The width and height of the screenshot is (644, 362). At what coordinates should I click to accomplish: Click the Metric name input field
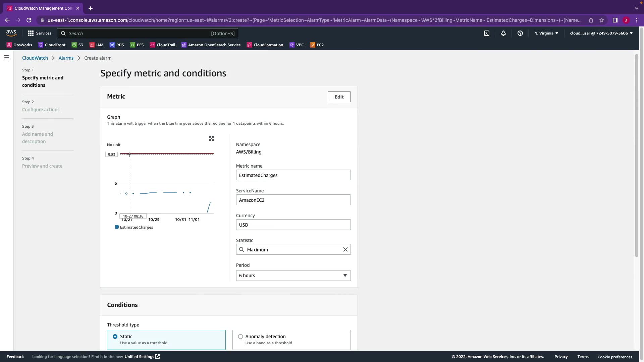(293, 175)
